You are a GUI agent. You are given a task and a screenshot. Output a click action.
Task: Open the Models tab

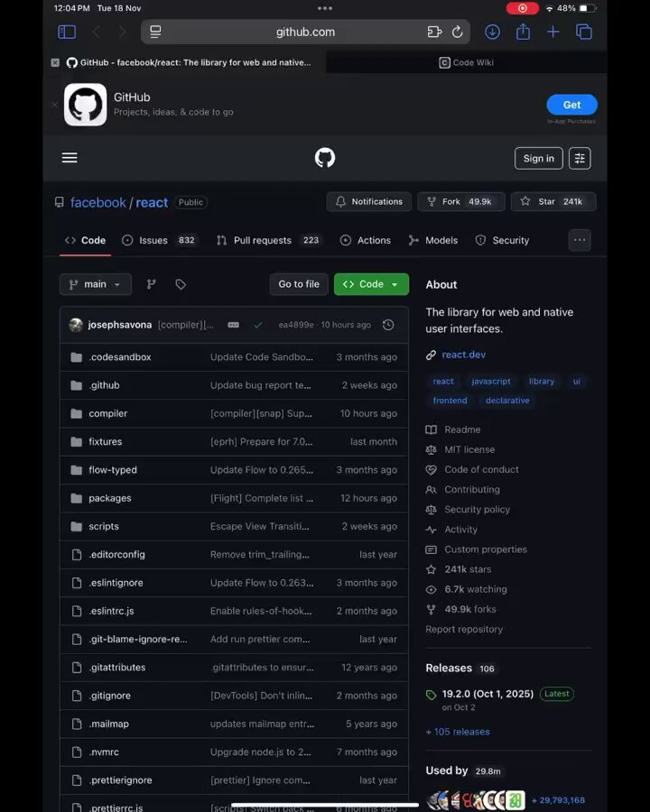(x=433, y=240)
